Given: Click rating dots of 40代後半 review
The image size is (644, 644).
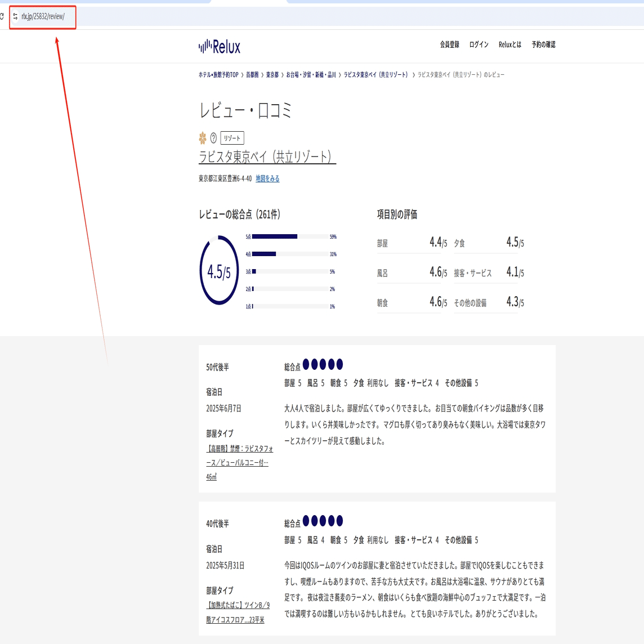Looking at the screenshot, I should (323, 521).
